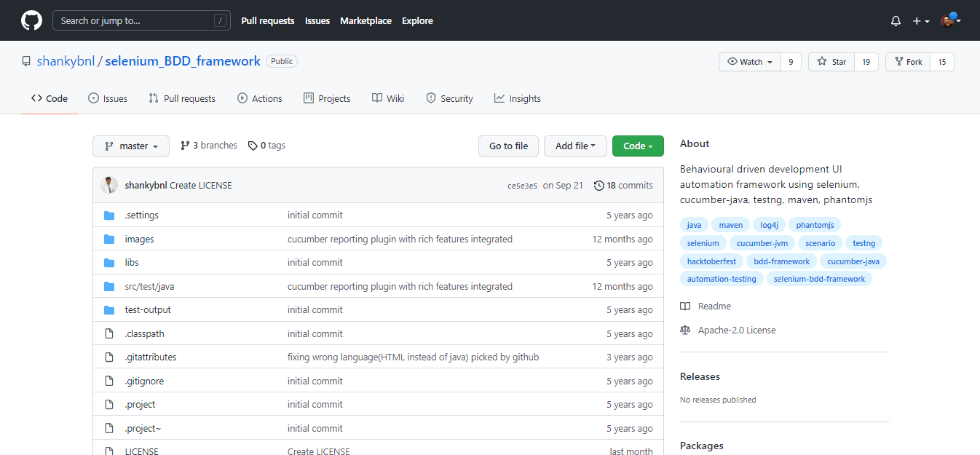Expand the green Code dropdown
This screenshot has width=980, height=455.
click(638, 146)
